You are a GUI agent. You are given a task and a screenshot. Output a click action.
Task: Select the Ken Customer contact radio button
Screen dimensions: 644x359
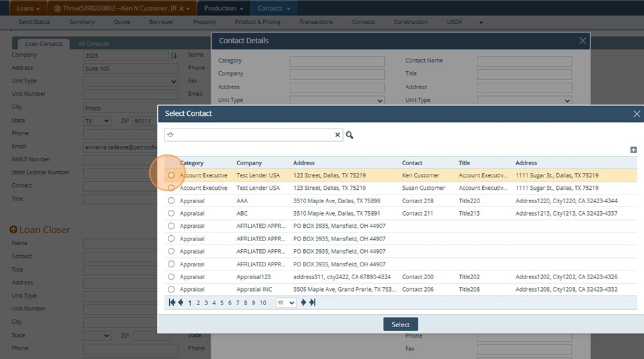pyautogui.click(x=171, y=176)
